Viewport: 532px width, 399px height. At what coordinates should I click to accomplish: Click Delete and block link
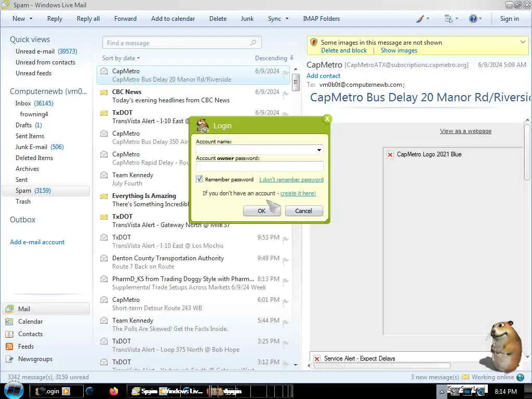click(x=344, y=50)
